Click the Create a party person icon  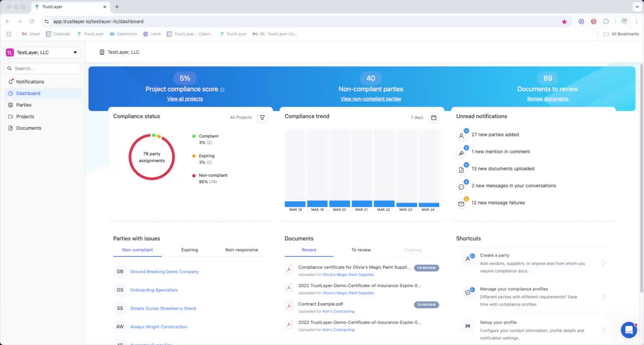click(468, 259)
